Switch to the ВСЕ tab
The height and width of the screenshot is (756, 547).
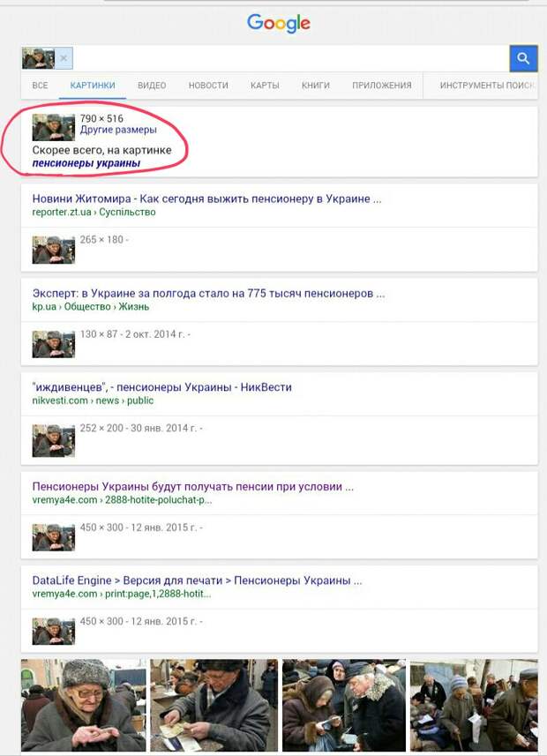click(40, 86)
